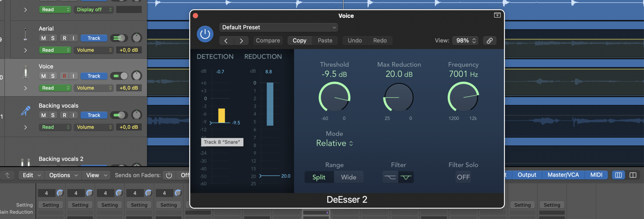Toggle Sends on Faders power button

click(x=169, y=175)
